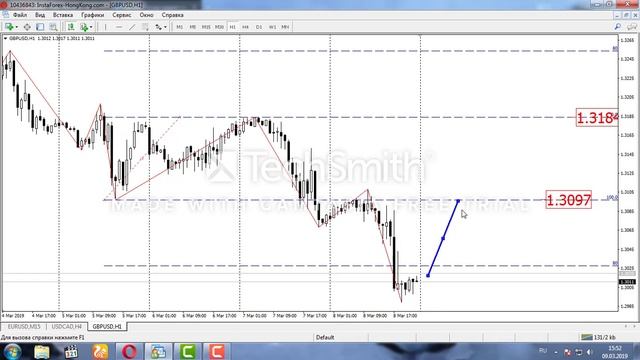Click the volume speaker tray icon
The image size is (640, 360).
pyautogui.click(x=589, y=352)
